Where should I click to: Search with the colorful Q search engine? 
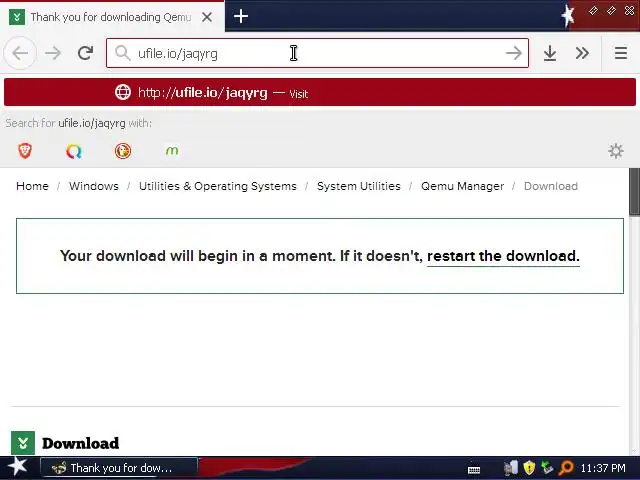click(x=74, y=151)
